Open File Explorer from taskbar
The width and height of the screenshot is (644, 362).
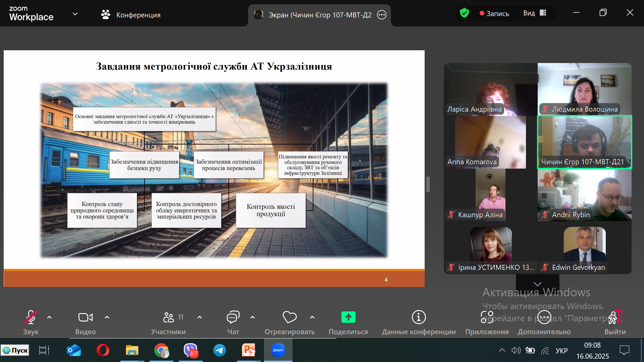[132, 350]
